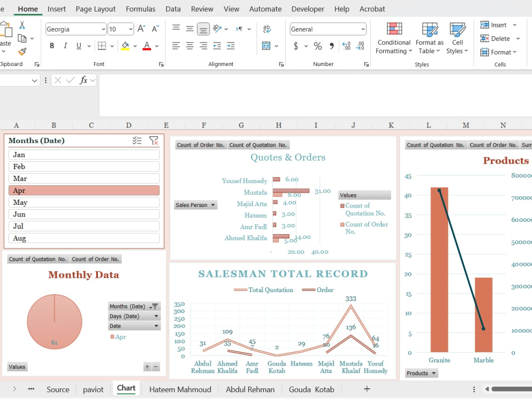The height and width of the screenshot is (399, 532).
Task: Toggle Wrap Text icon
Action: pyautogui.click(x=267, y=29)
